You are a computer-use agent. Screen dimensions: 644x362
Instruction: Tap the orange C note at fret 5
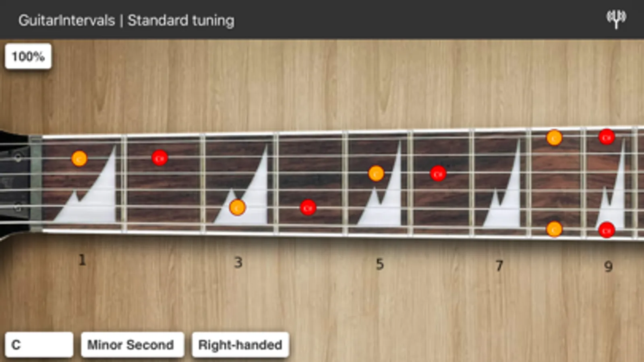pos(376,174)
